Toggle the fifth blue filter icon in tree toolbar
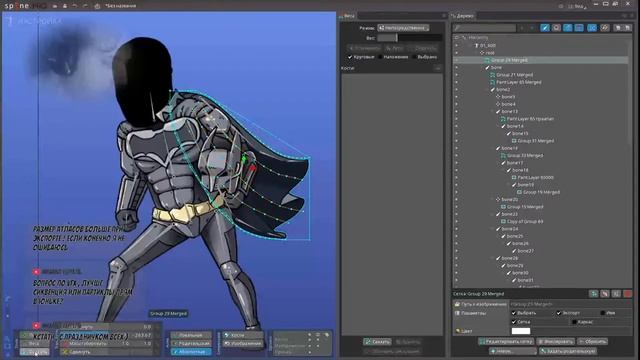The image size is (640, 360). point(592,28)
